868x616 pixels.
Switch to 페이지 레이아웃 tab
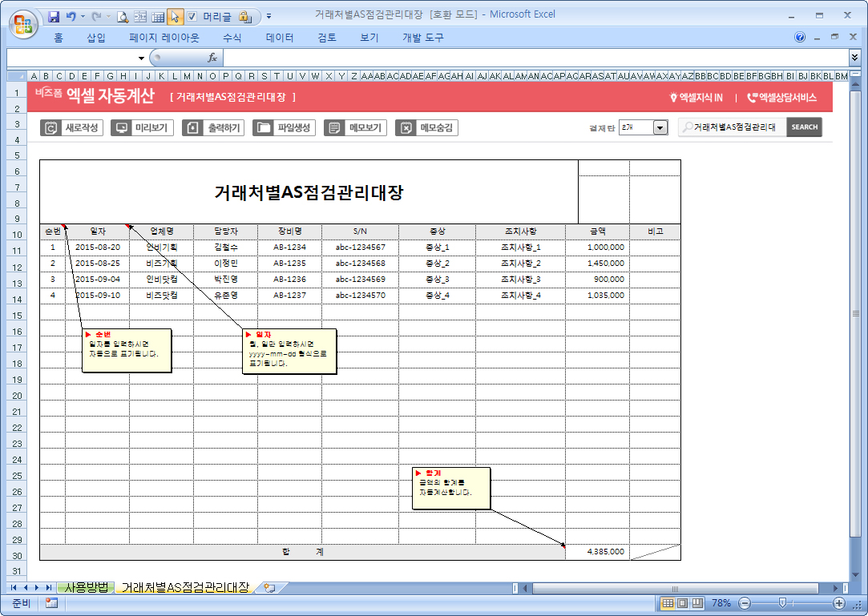click(164, 38)
